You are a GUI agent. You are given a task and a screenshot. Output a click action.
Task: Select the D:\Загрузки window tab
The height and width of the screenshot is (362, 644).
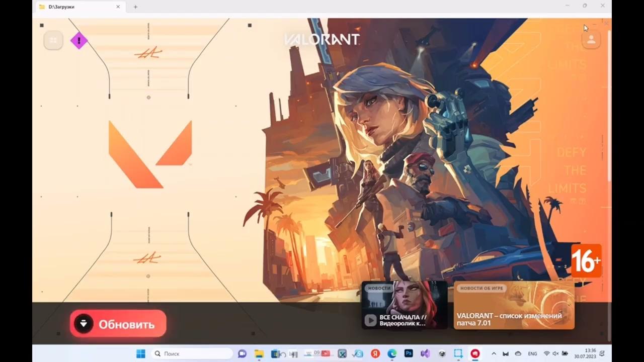[80, 7]
